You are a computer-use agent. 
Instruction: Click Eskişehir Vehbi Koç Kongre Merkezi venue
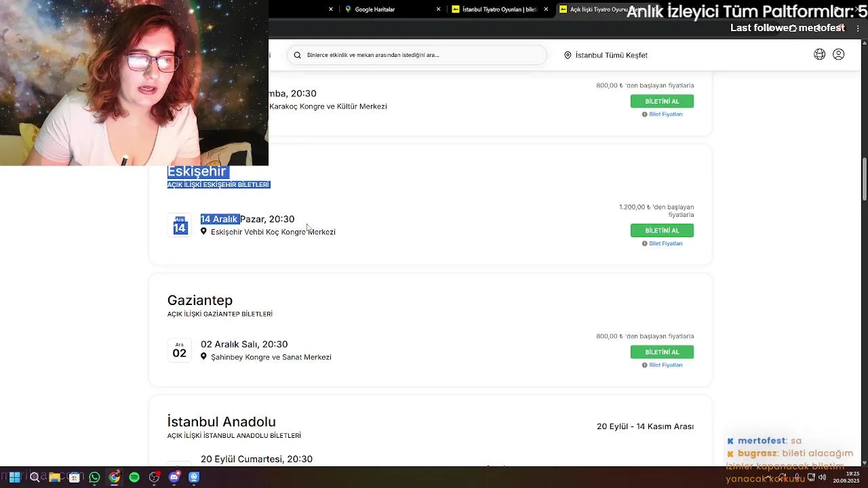tap(273, 232)
